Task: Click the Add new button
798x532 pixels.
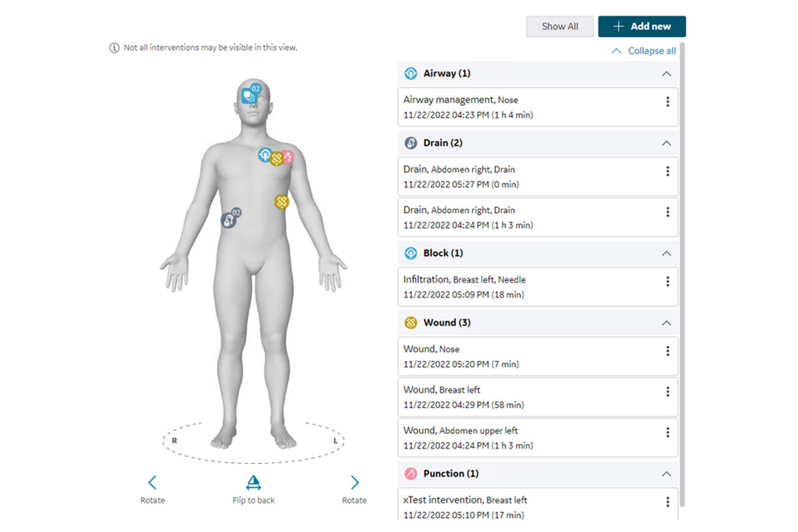Action: [x=642, y=26]
